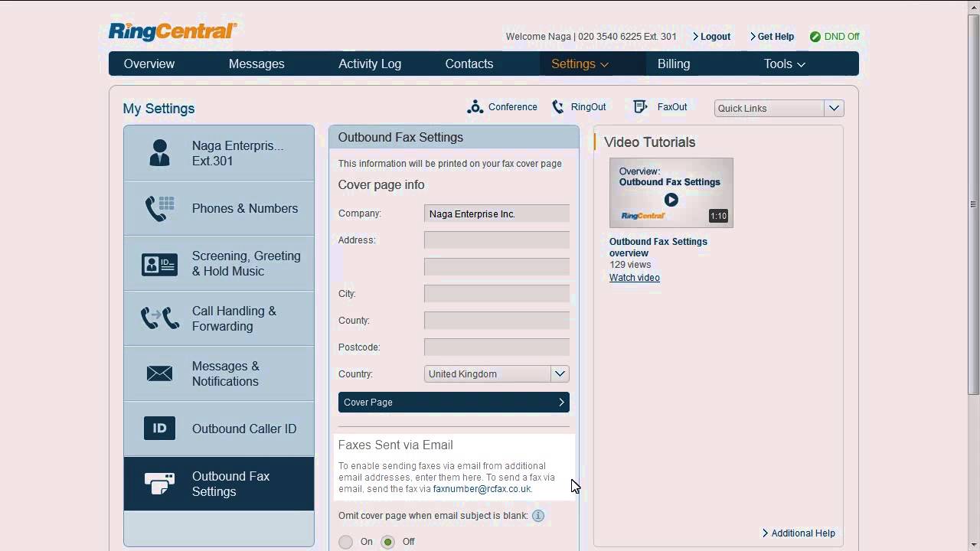The image size is (980, 551).
Task: Open the Contacts tab
Action: pyautogui.click(x=469, y=64)
